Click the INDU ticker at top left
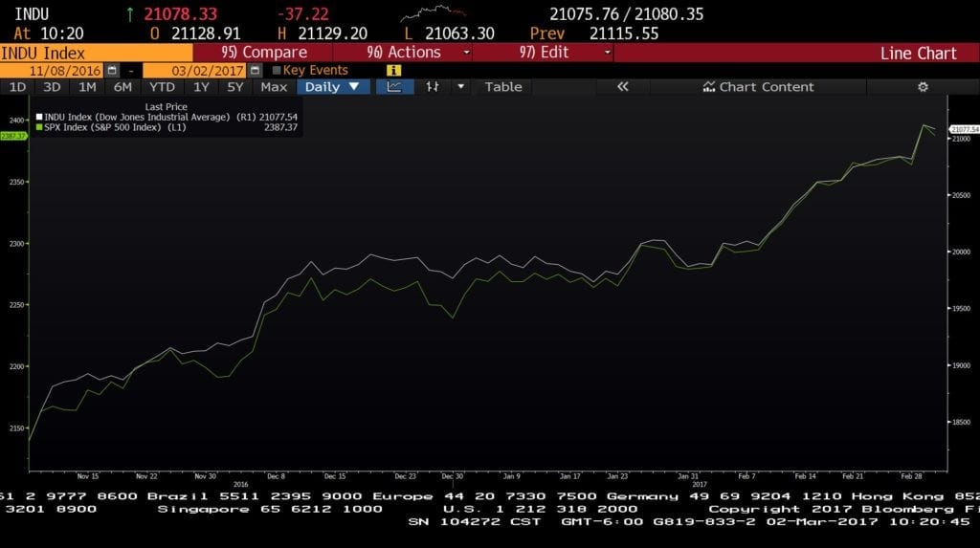 pyautogui.click(x=32, y=13)
